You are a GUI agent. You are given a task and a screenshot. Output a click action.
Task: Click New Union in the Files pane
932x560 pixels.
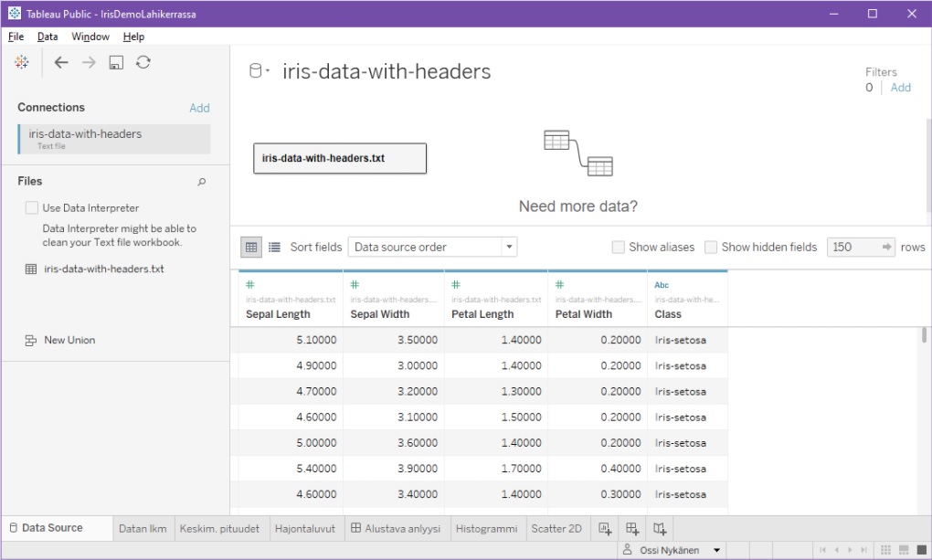point(69,340)
